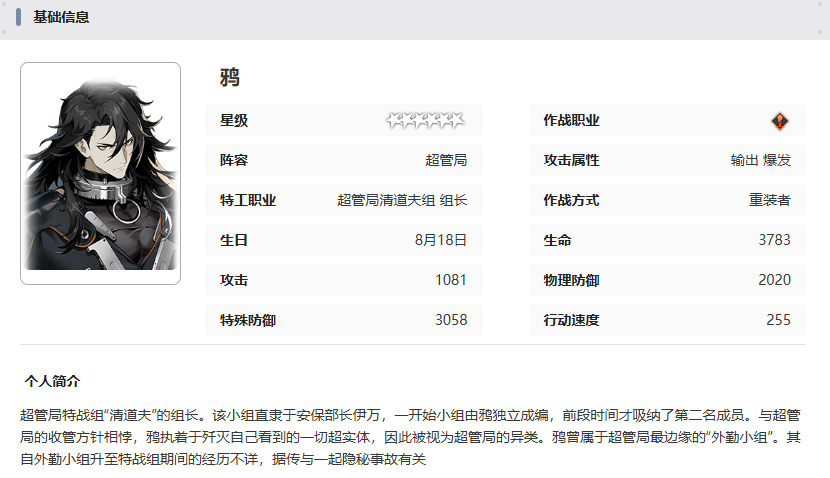Click the 生命 value 3783
Screen dimensions: 830x478
tap(774, 240)
